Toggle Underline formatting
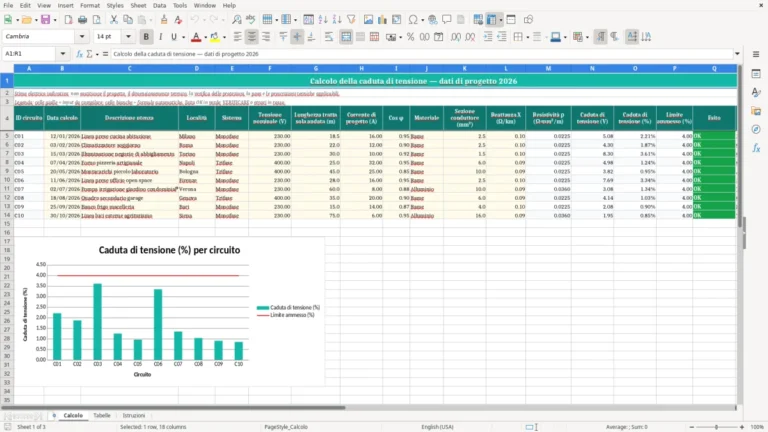This screenshot has height=432, width=768. (174, 37)
